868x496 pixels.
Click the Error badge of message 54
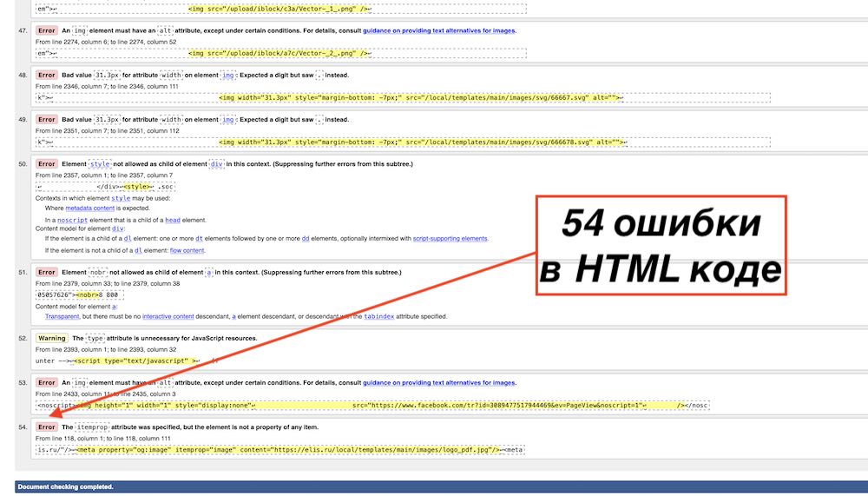(47, 427)
